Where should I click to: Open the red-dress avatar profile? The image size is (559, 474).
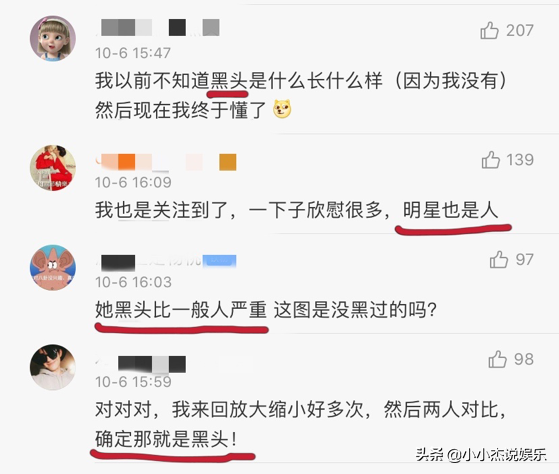pyautogui.click(x=53, y=168)
